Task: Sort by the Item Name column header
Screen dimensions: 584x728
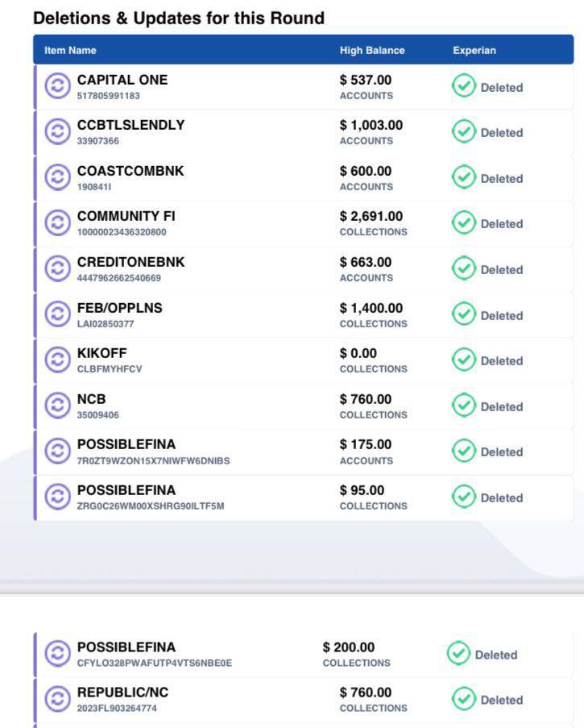Action: point(70,50)
